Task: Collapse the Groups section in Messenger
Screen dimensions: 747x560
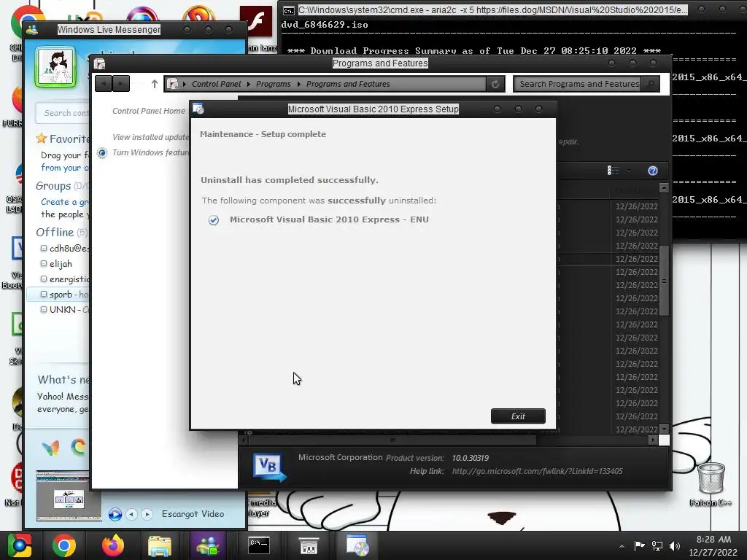Action: pyautogui.click(x=53, y=186)
